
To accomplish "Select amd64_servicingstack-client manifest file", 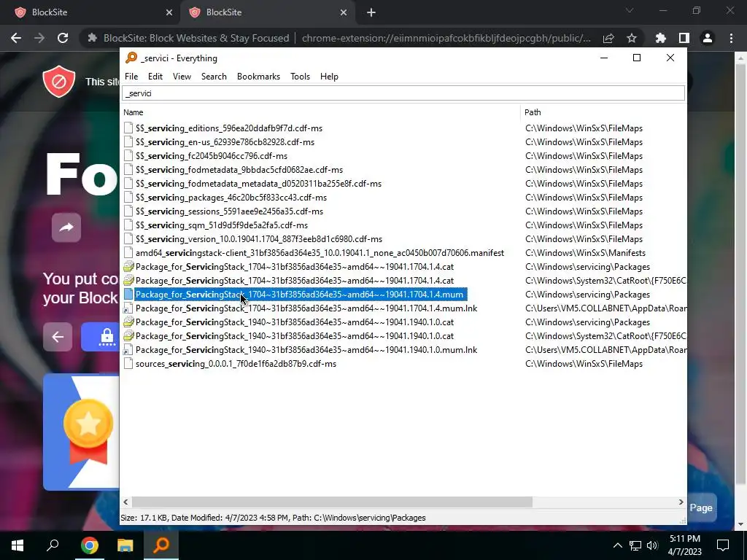I will coord(320,253).
